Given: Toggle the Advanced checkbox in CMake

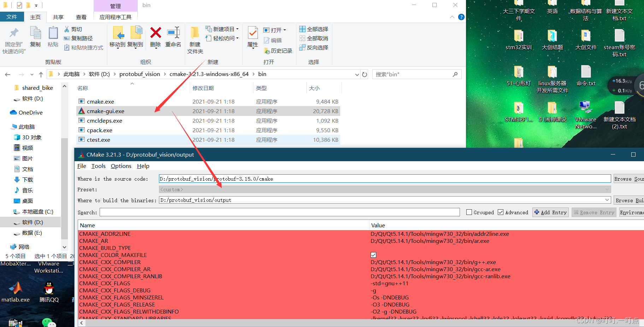Looking at the screenshot, I should click(x=501, y=212).
